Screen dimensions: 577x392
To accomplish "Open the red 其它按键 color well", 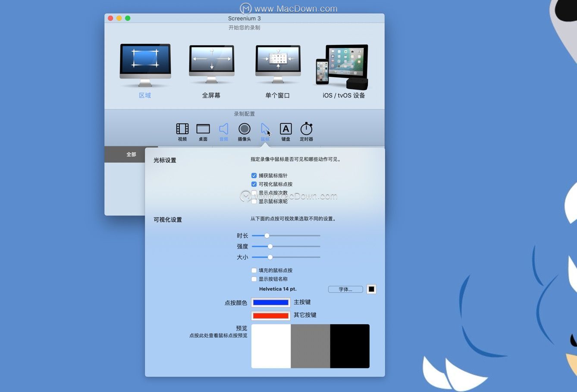I will pos(271,316).
